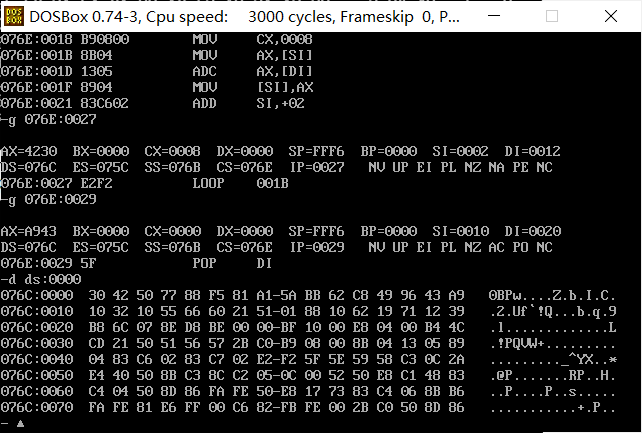This screenshot has height=433, width=642.
Task: Select the dump address 076C:0010
Action: (x=36, y=311)
